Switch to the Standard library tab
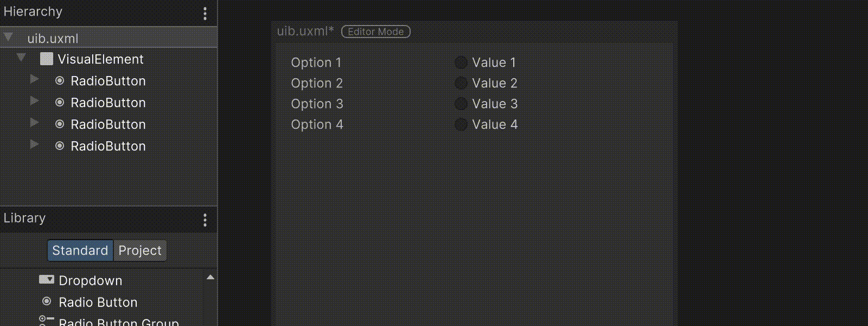This screenshot has height=326, width=868. pos(80,250)
